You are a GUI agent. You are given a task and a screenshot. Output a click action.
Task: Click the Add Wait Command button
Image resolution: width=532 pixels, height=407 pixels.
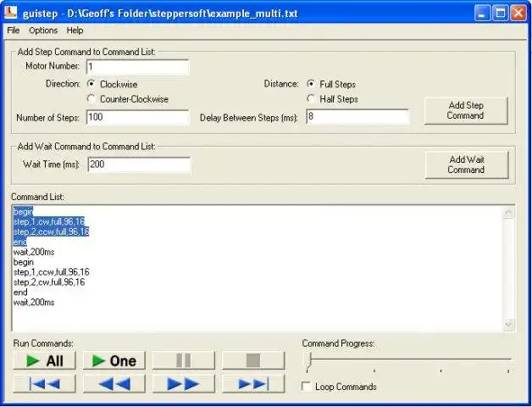[x=467, y=164]
